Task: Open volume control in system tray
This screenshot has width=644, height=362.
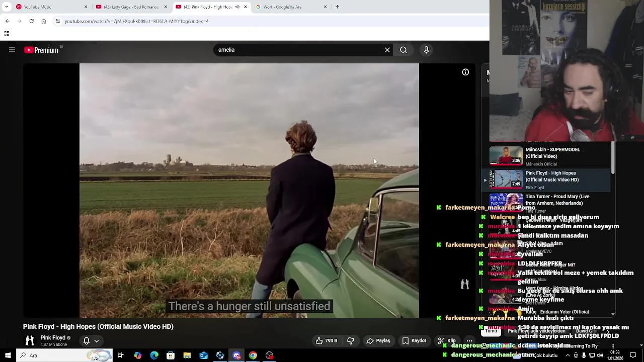Action: click(x=600, y=355)
